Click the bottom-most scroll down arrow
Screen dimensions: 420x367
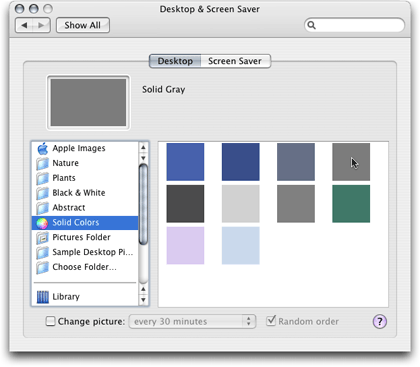(x=143, y=300)
